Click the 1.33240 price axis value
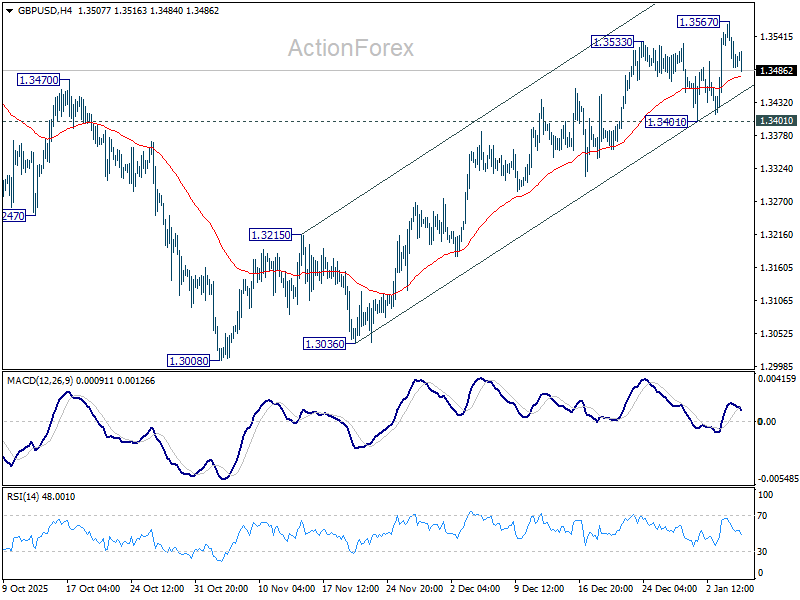 click(x=777, y=168)
